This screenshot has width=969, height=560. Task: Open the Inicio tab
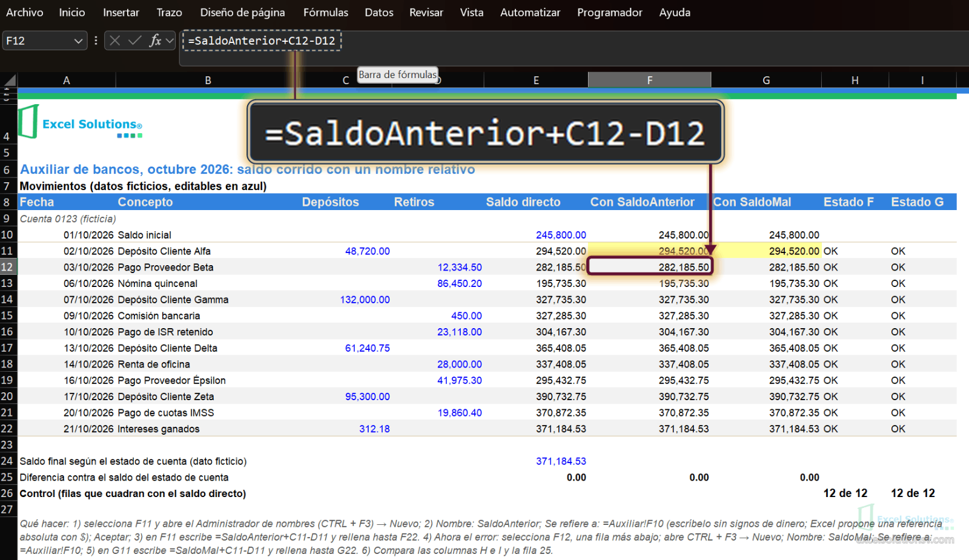(72, 12)
